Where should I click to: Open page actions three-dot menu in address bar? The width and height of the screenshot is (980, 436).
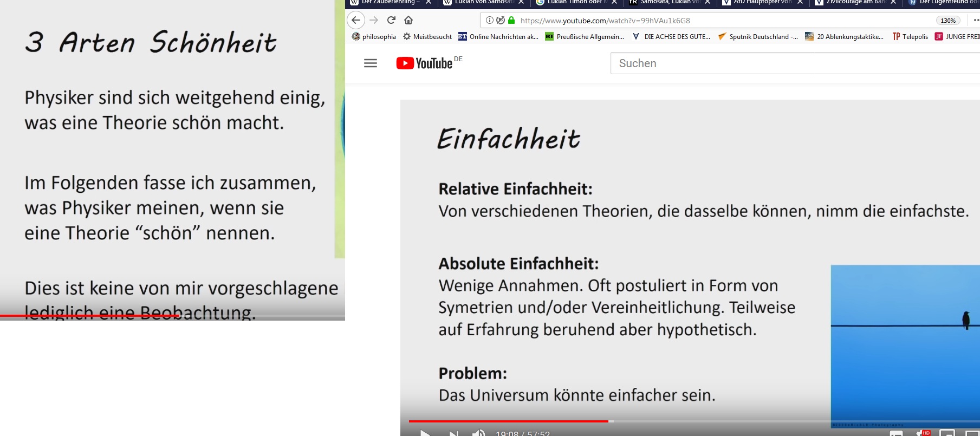(x=976, y=20)
